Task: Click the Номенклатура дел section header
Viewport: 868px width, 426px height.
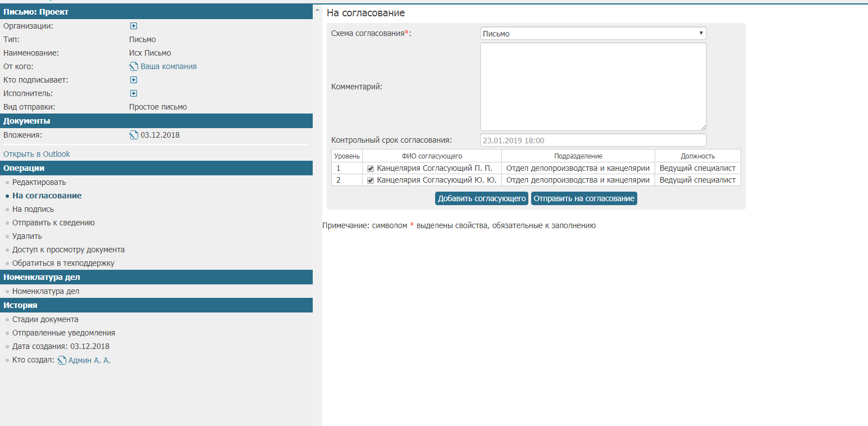Action: (156, 277)
